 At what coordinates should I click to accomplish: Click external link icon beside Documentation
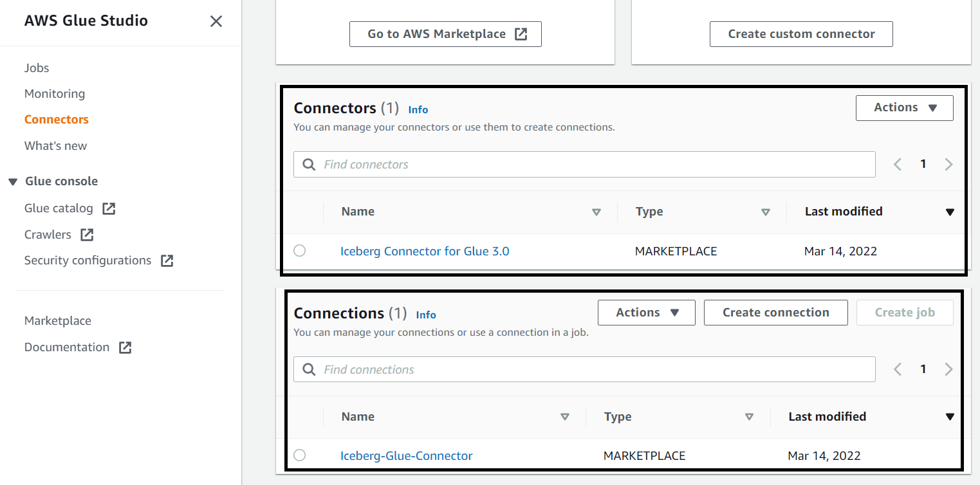125,347
